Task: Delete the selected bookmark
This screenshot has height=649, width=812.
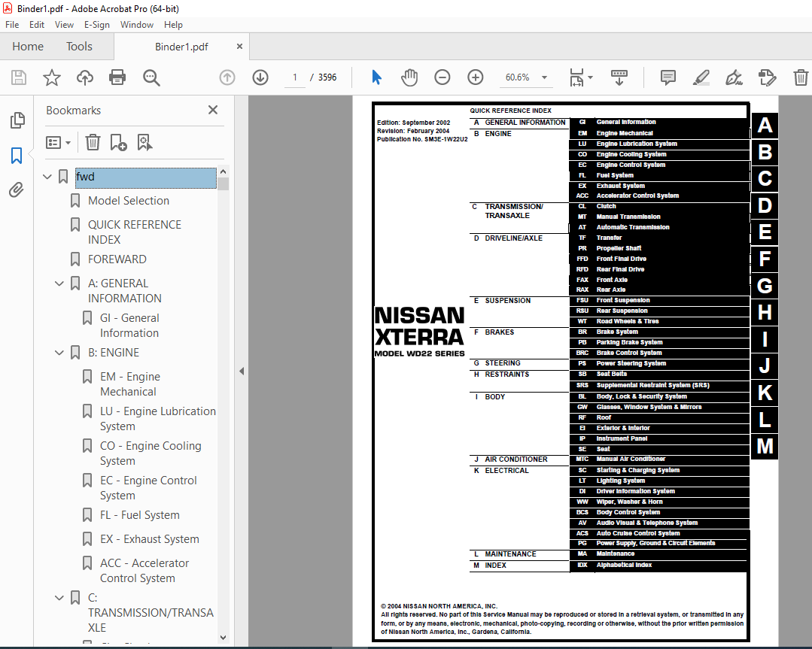Action: [93, 142]
